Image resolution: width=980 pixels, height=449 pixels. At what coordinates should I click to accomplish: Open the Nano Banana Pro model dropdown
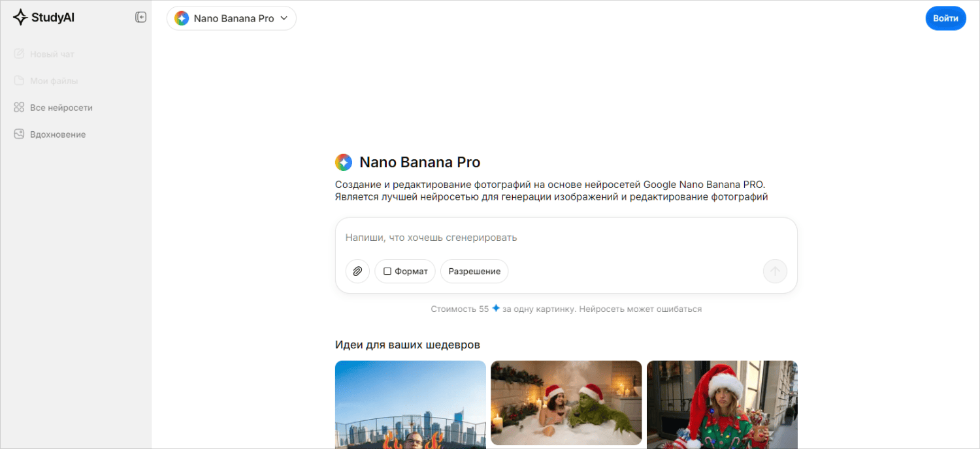point(231,18)
